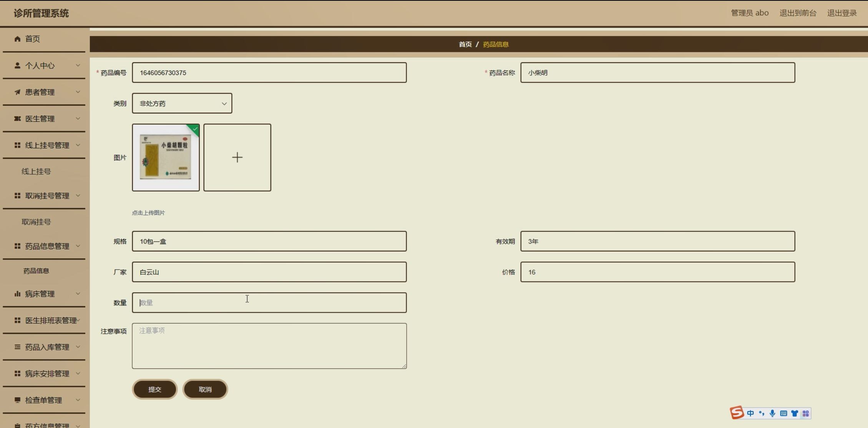Click the 退出登录 link
The image size is (868, 428).
841,13
